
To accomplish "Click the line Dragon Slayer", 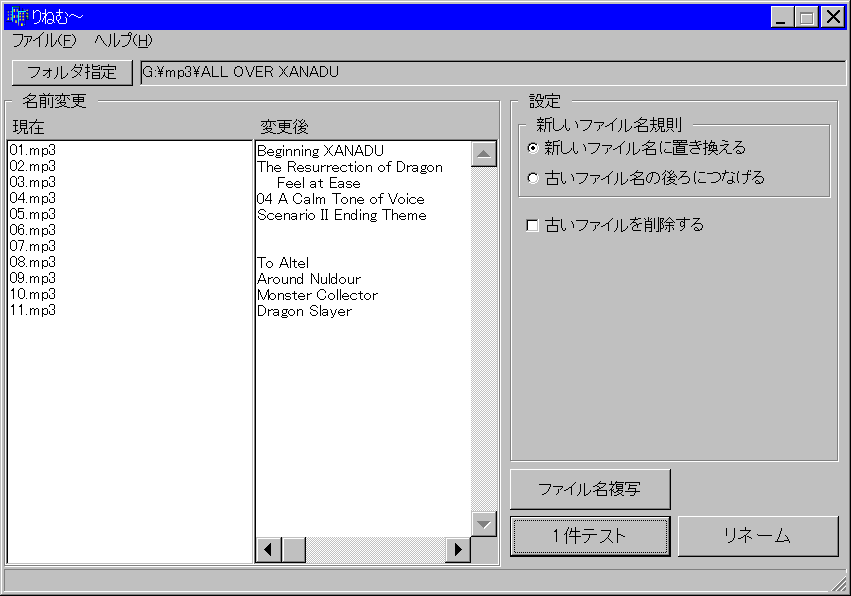I will 304,312.
